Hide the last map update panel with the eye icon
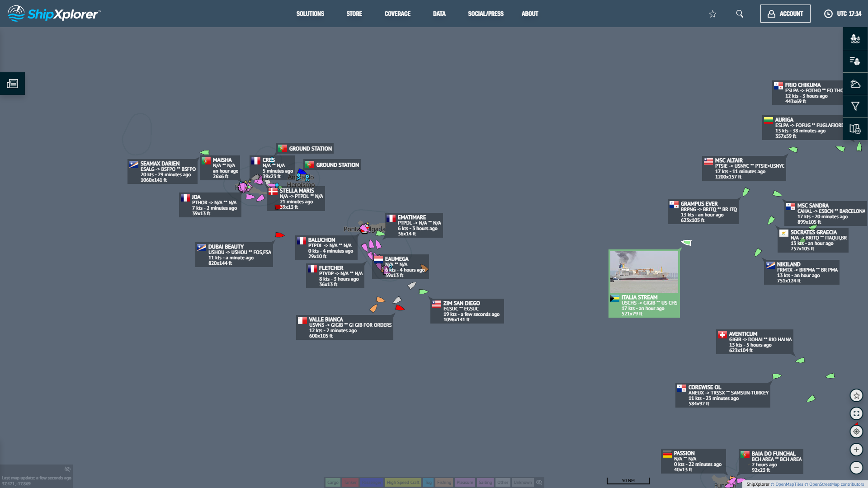The height and width of the screenshot is (488, 868). [x=67, y=469]
